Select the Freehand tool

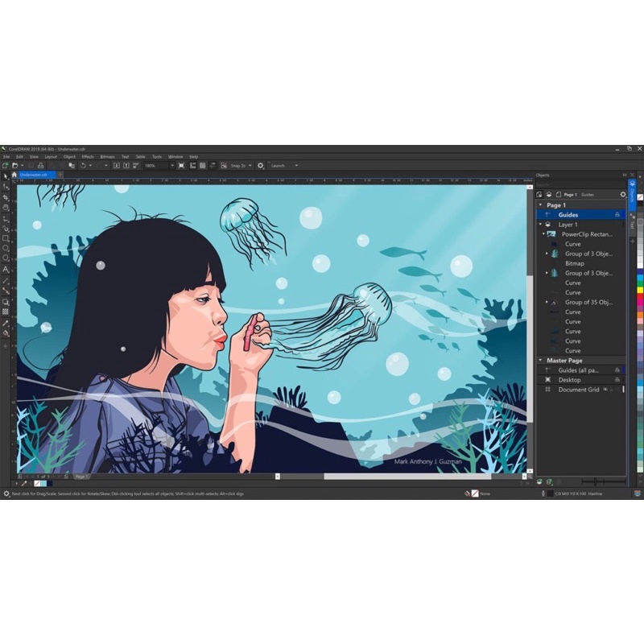pyautogui.click(x=6, y=218)
